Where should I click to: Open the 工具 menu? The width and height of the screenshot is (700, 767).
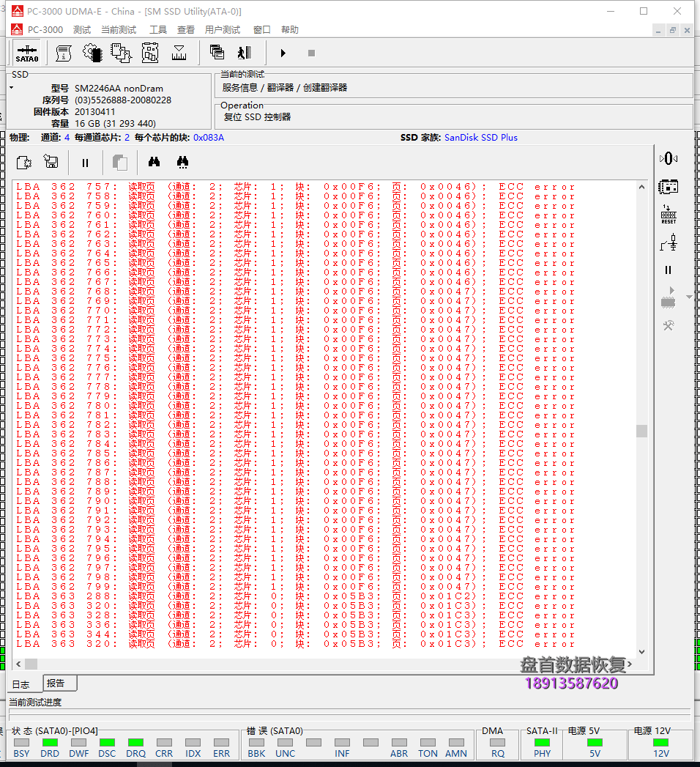point(158,30)
